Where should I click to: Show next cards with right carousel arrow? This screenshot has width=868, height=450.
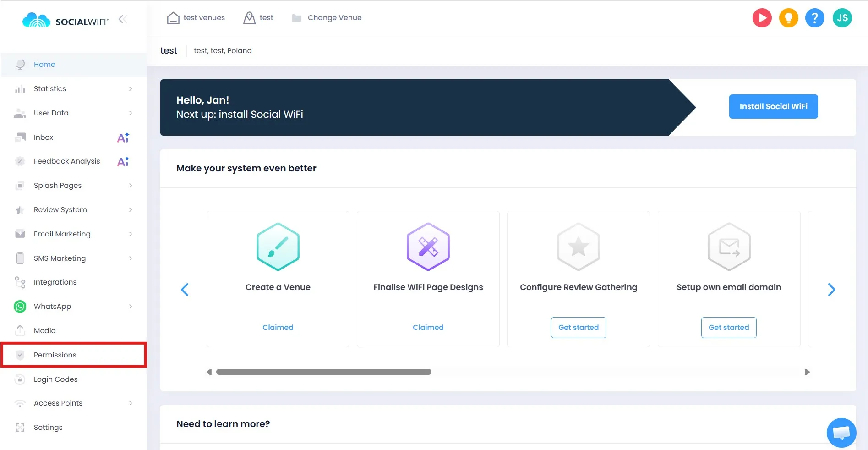pyautogui.click(x=832, y=290)
